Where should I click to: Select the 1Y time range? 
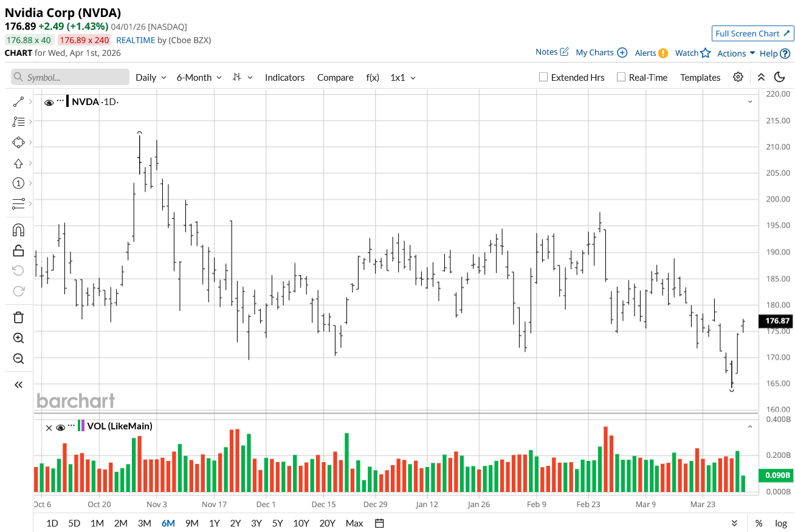[214, 523]
